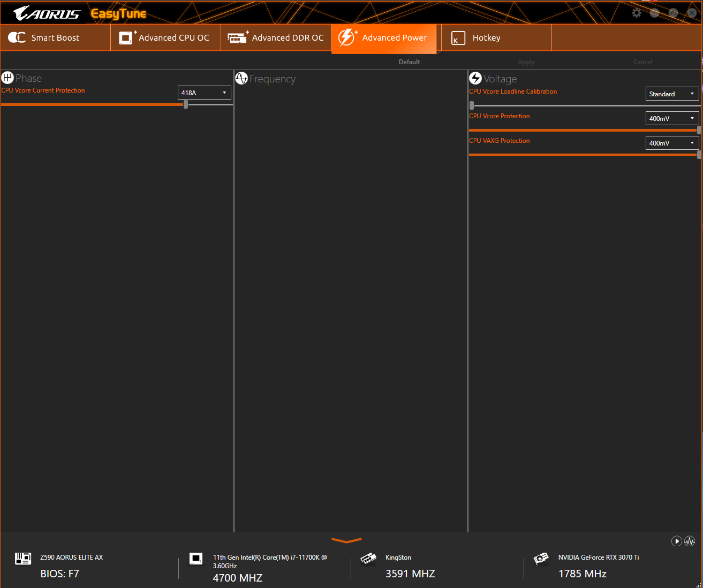Click CPU Vcore Current Protection slider handle
The height and width of the screenshot is (588, 703).
pyautogui.click(x=186, y=104)
